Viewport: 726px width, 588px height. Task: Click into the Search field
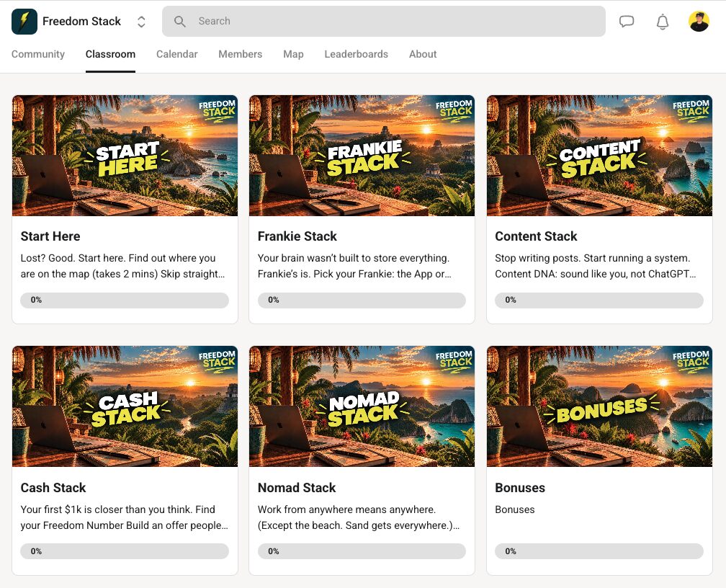click(384, 22)
